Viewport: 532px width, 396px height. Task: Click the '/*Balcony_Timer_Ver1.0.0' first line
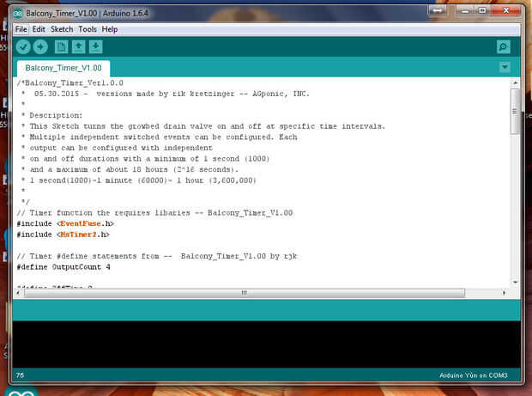pos(70,82)
